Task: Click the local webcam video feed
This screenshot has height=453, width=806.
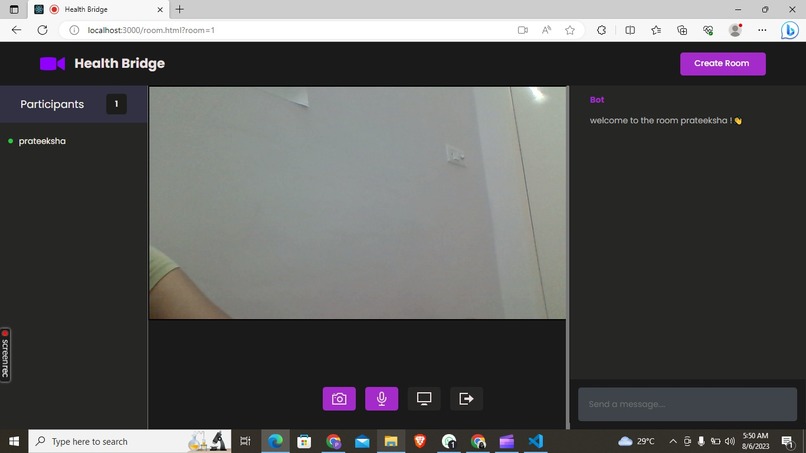Action: point(357,203)
